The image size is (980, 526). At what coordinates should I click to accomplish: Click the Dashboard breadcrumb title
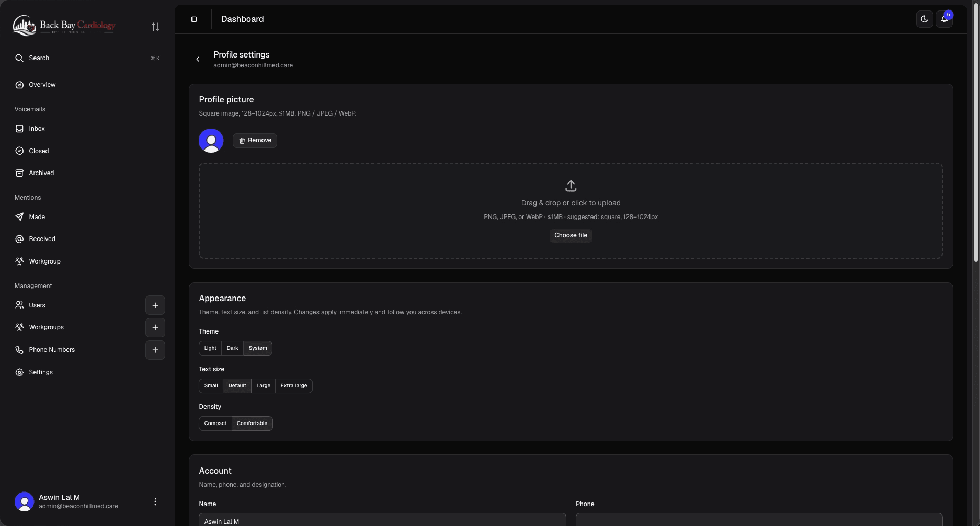coord(243,19)
